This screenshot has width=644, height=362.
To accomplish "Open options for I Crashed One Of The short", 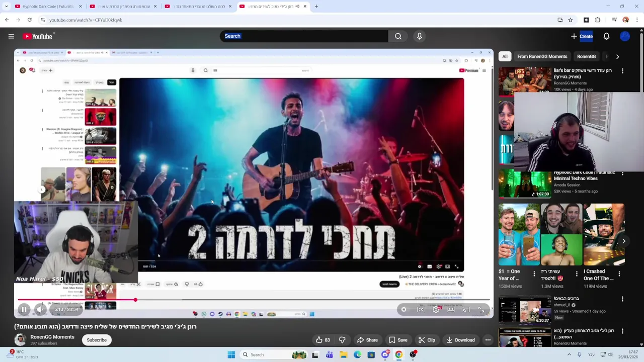I will pos(619,274).
